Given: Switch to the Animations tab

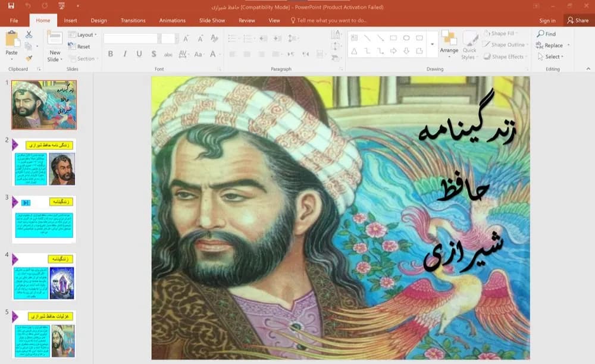Looking at the screenshot, I should (x=173, y=20).
